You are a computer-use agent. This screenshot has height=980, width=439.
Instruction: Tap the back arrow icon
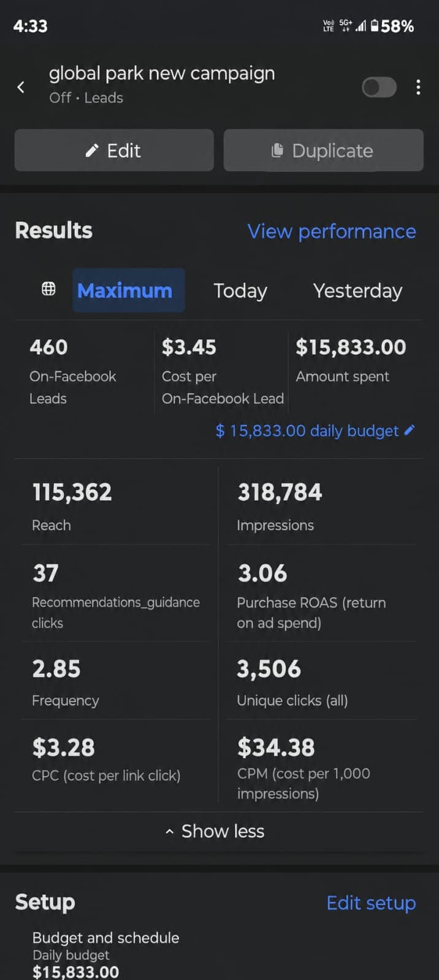(x=21, y=88)
